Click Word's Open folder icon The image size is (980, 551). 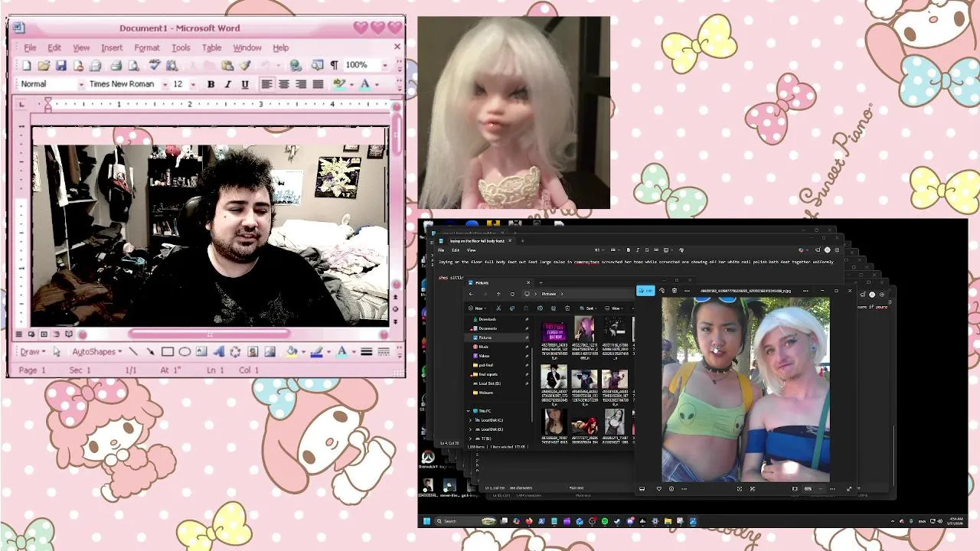[x=44, y=66]
